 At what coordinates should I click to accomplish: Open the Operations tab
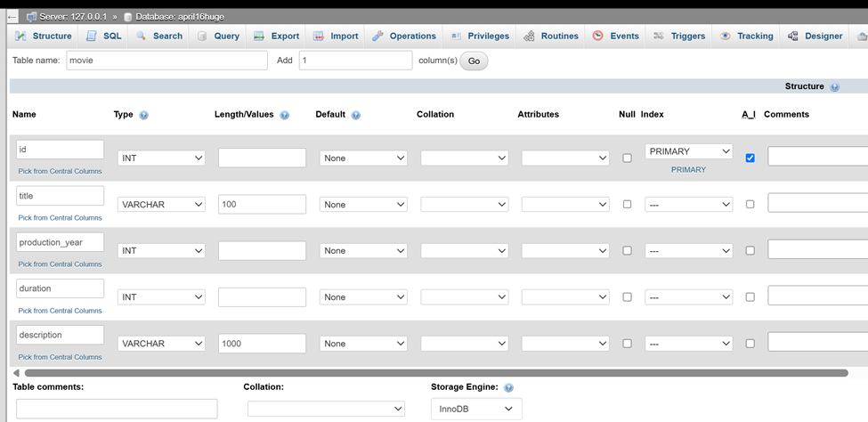[404, 36]
